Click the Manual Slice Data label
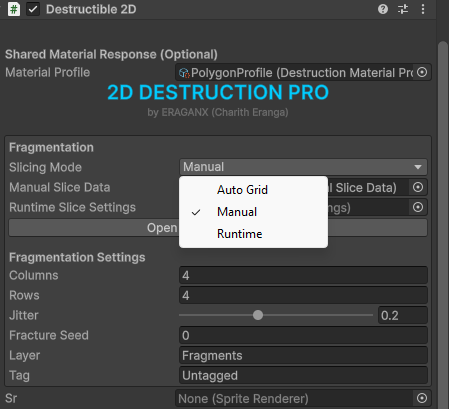This screenshot has width=449, height=409. pyautogui.click(x=60, y=187)
